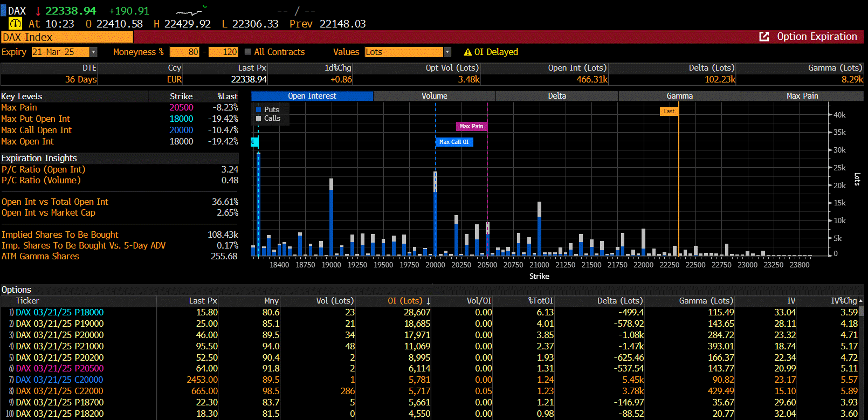
Task: Open the Expiry date dropdown arrow
Action: 94,52
